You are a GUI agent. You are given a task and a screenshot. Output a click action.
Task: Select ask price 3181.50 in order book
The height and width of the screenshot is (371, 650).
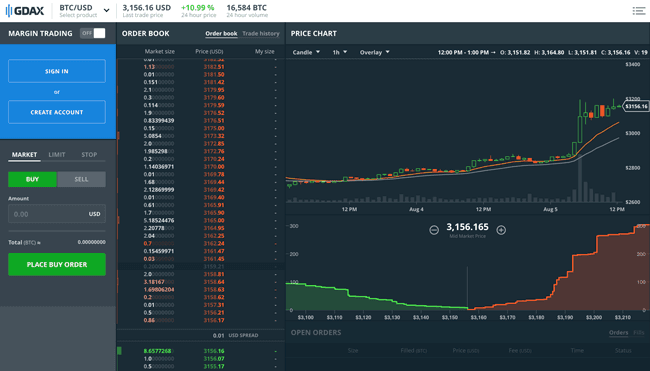coord(214,75)
